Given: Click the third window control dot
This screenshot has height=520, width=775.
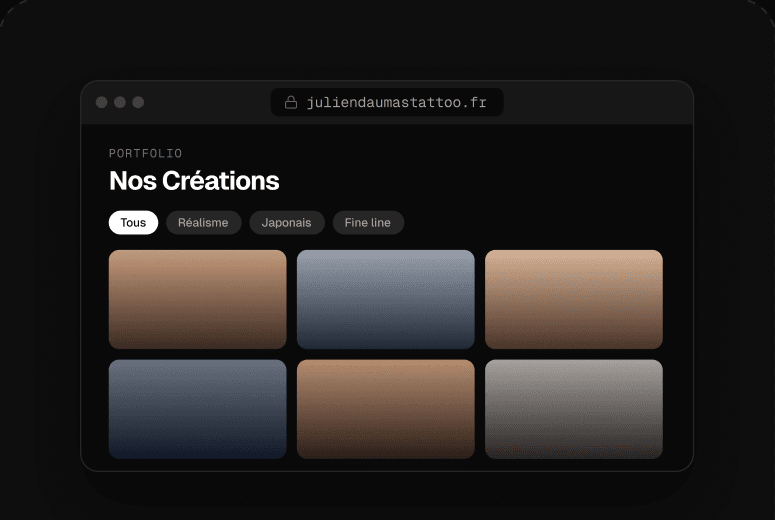Looking at the screenshot, I should pos(138,102).
